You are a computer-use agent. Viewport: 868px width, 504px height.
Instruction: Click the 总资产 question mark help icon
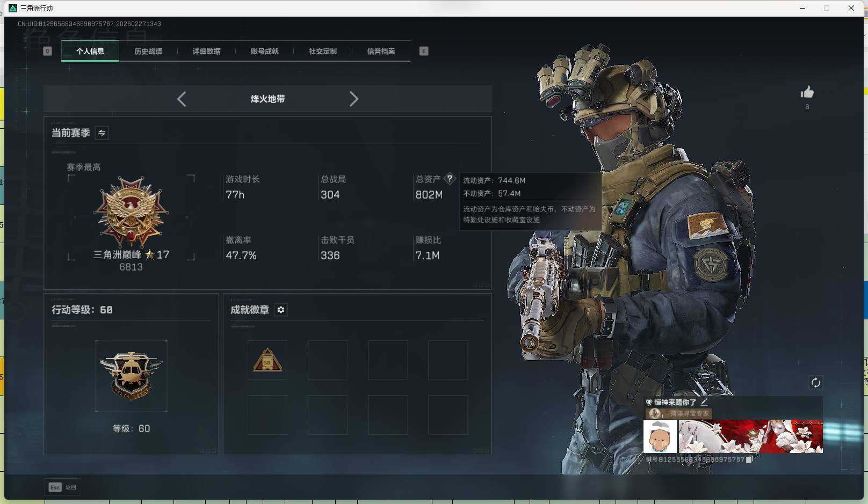tap(450, 179)
